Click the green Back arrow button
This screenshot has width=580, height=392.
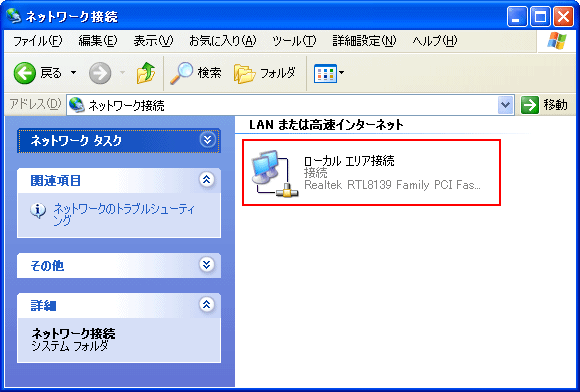(x=25, y=73)
